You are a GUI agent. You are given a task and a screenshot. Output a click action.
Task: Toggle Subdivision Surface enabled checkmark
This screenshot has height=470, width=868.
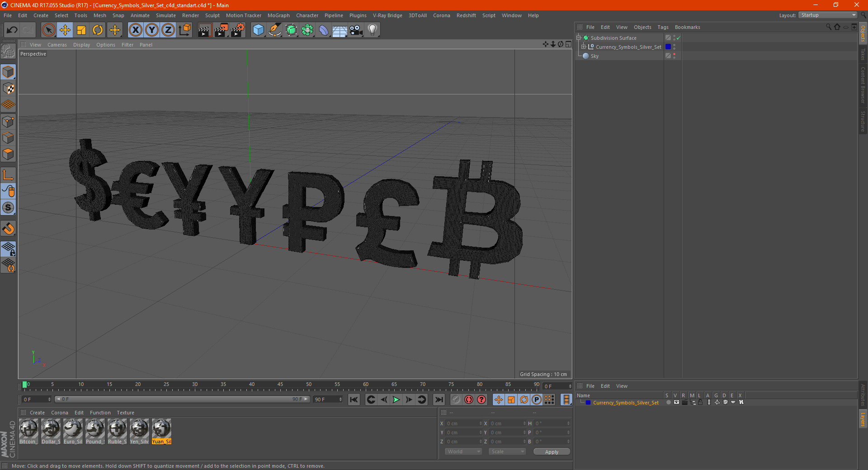click(x=678, y=38)
